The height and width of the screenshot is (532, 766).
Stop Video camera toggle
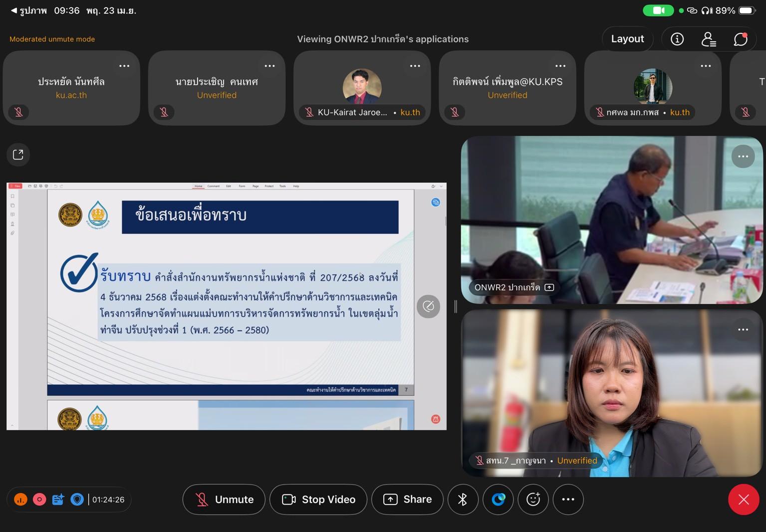click(x=318, y=499)
